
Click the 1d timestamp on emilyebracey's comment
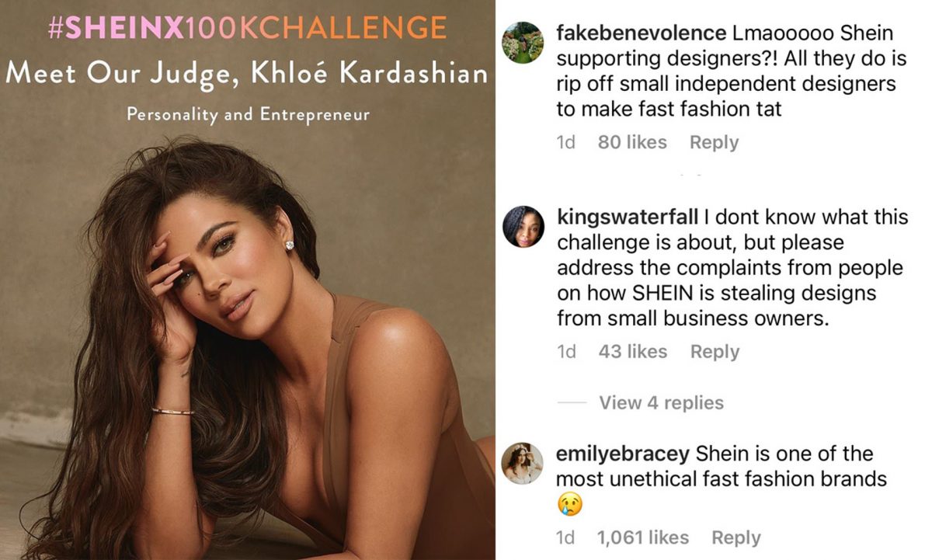[x=566, y=537]
